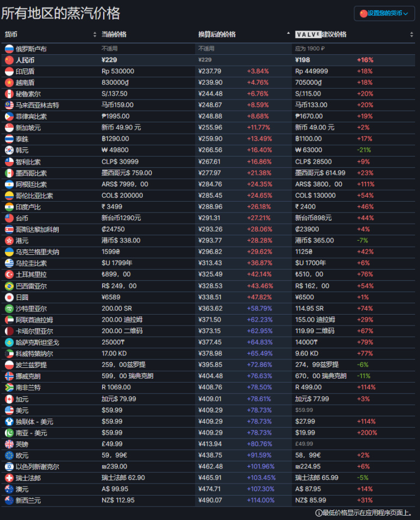Select the 科威特第纳尔 currency name
The width and height of the screenshot is (420, 520).
[x=34, y=354]
